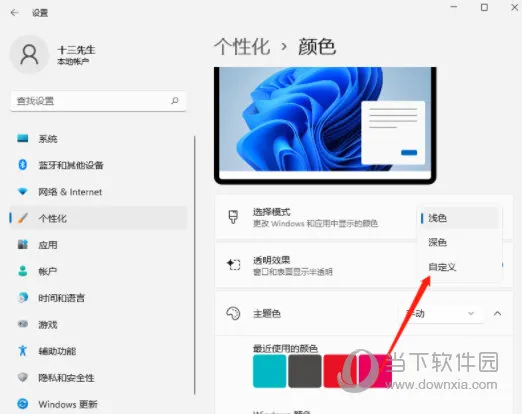Pick the dark gray recent color swatch
This screenshot has height=414, width=522.
pyautogui.click(x=305, y=371)
